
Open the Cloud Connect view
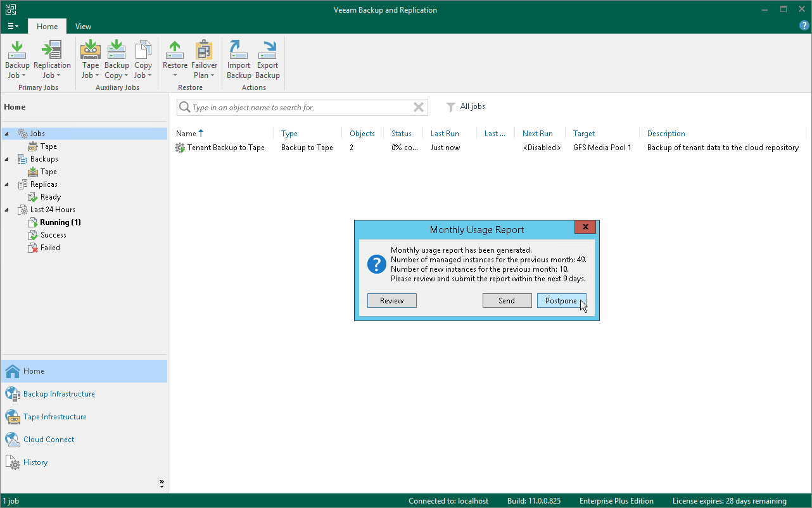click(49, 440)
